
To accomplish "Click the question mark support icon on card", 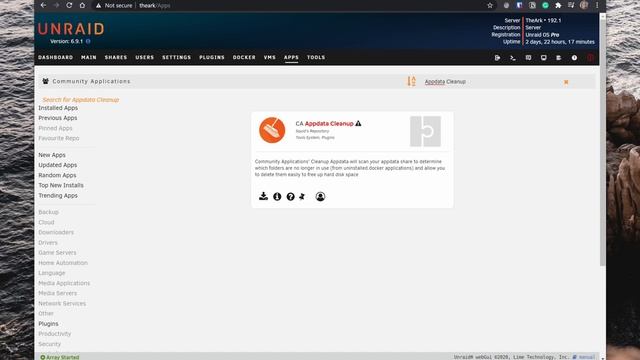I will 290,197.
